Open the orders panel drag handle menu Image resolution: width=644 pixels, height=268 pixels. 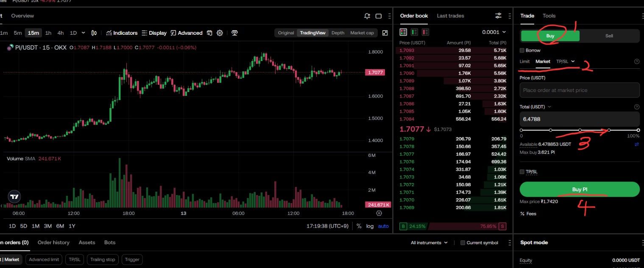click(509, 243)
